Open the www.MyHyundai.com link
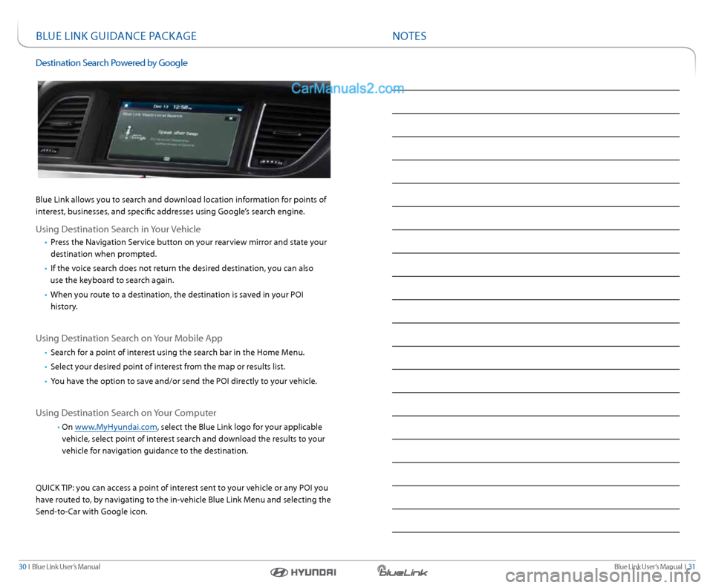Viewport: 713px width, 588px height. click(116, 427)
